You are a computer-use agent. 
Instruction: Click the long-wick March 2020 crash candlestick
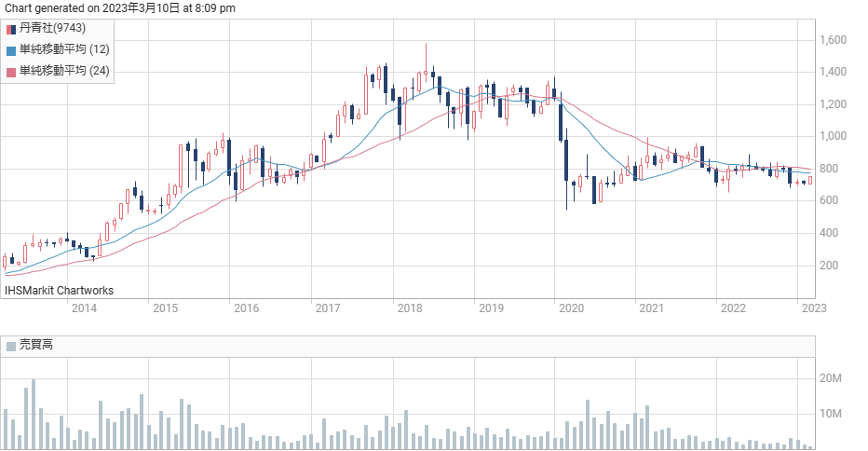click(566, 169)
